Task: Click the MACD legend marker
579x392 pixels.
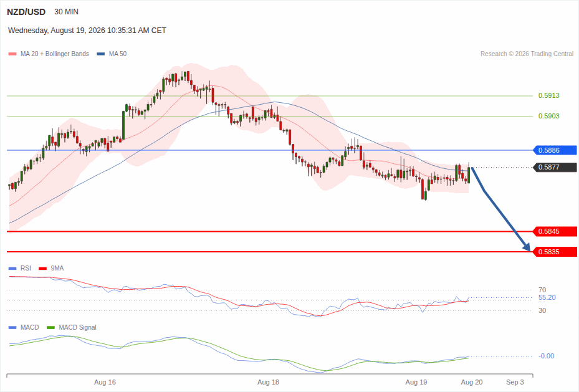Action: click(12, 327)
